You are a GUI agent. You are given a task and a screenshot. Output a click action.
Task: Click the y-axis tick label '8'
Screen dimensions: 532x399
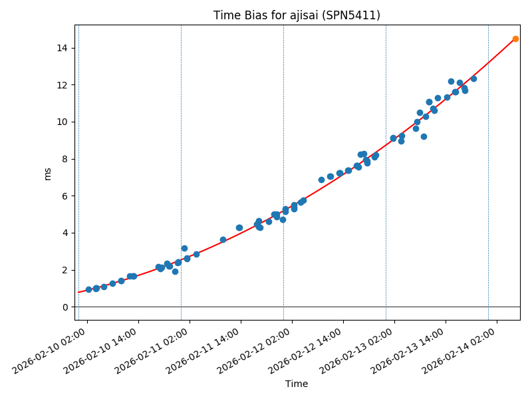click(66, 159)
